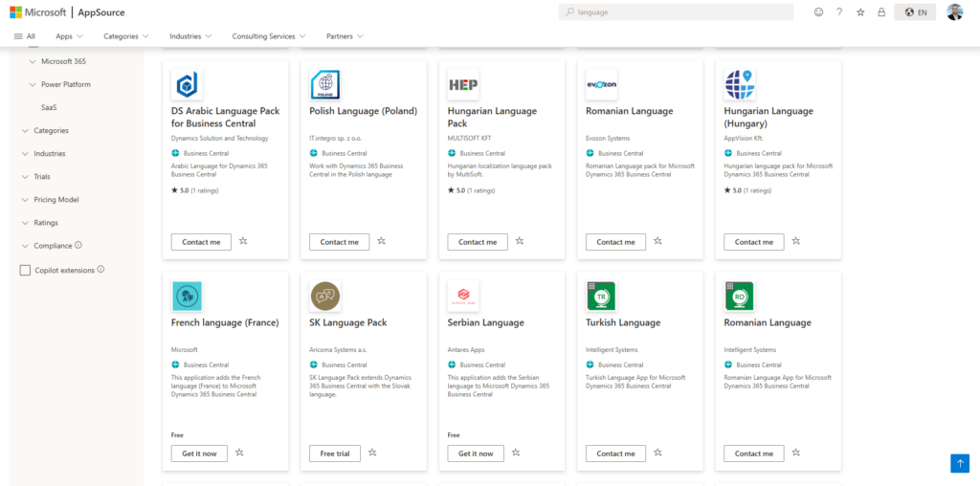Favorite Hungarian Language (Hungary) with star
The height and width of the screenshot is (486, 980).
(795, 241)
